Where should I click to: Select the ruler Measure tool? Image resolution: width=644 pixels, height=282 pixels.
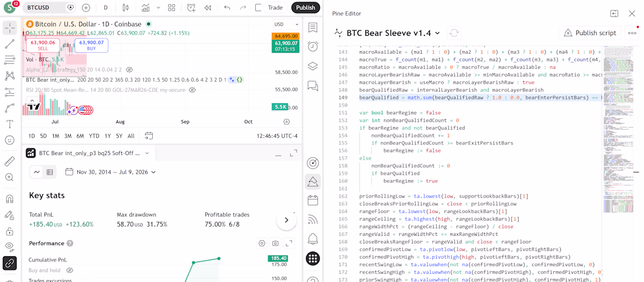pyautogui.click(x=10, y=161)
